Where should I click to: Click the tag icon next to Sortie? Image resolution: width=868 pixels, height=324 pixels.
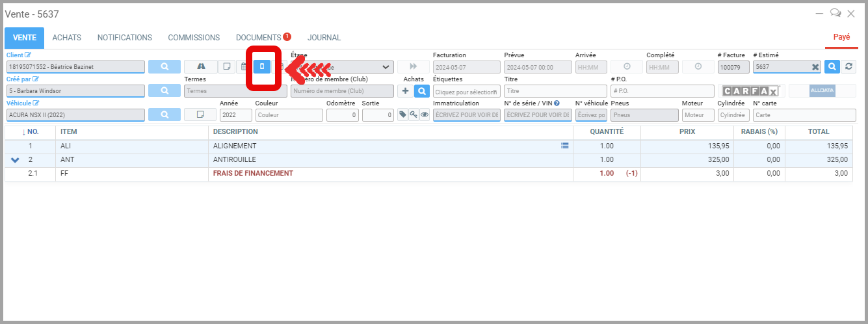402,115
